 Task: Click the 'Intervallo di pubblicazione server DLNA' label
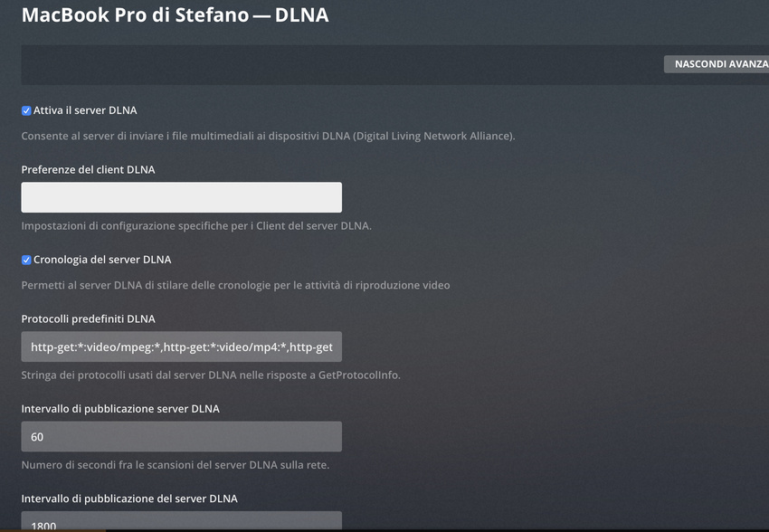120,408
